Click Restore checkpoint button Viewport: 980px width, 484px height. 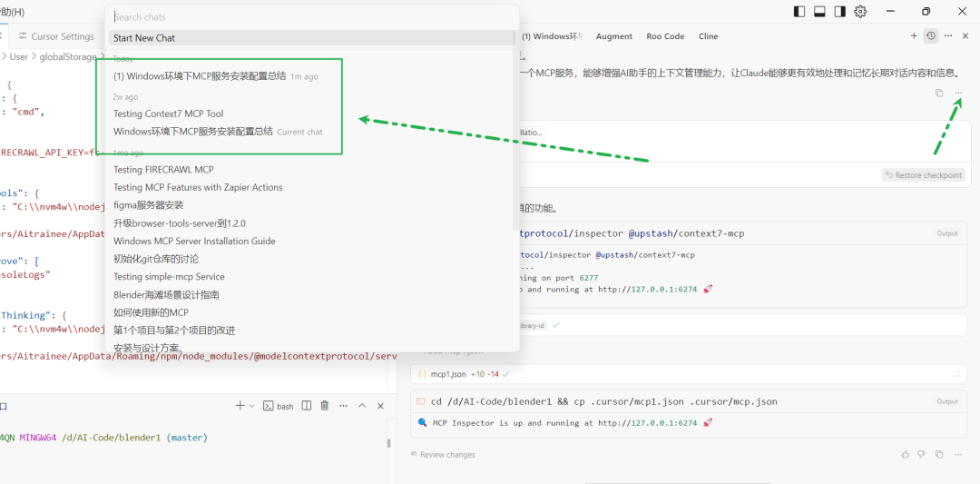pos(923,175)
